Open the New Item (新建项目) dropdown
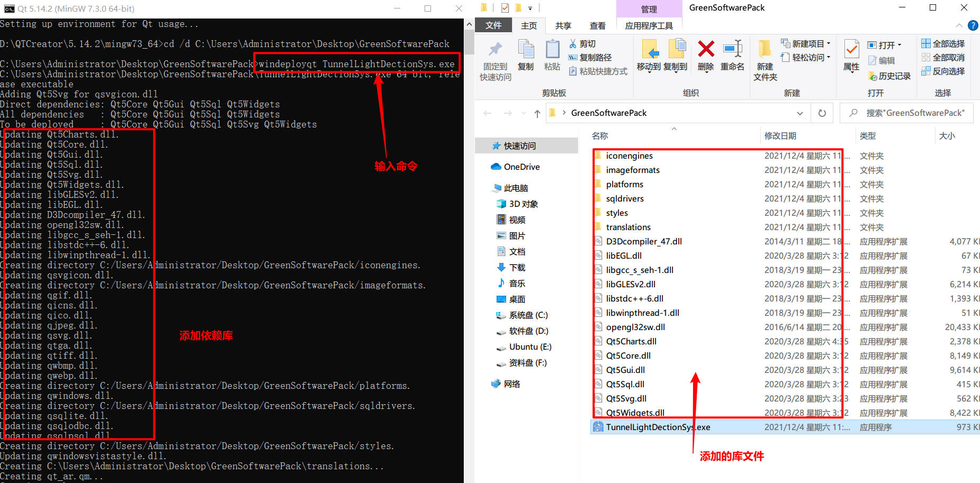Screen dimensions: 980x483 (x=806, y=44)
